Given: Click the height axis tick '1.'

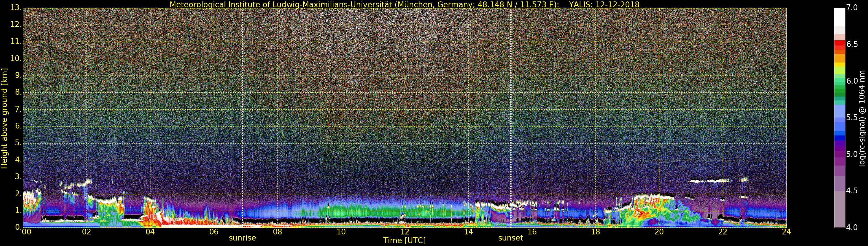Looking at the screenshot, I should (x=18, y=211).
